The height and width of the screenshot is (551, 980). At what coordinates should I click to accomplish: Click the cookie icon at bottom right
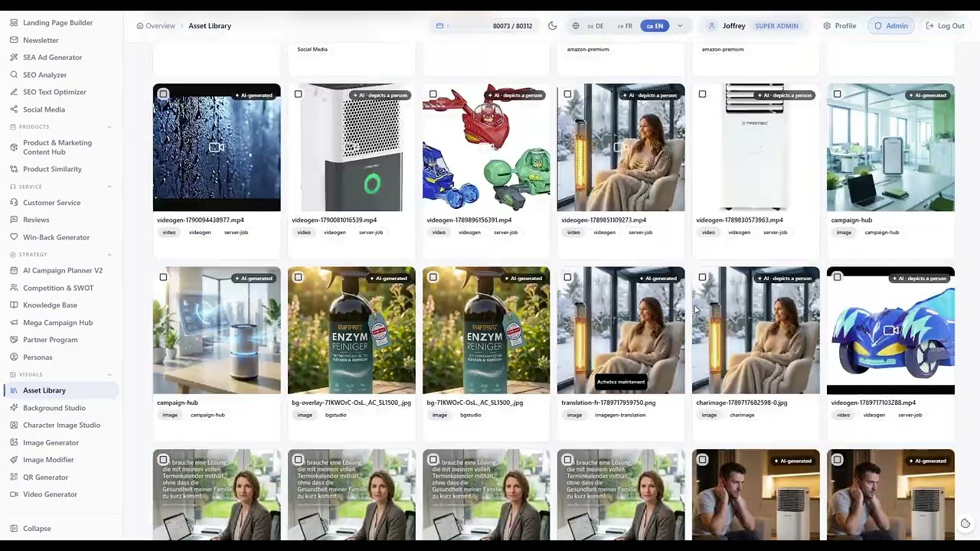click(x=965, y=523)
